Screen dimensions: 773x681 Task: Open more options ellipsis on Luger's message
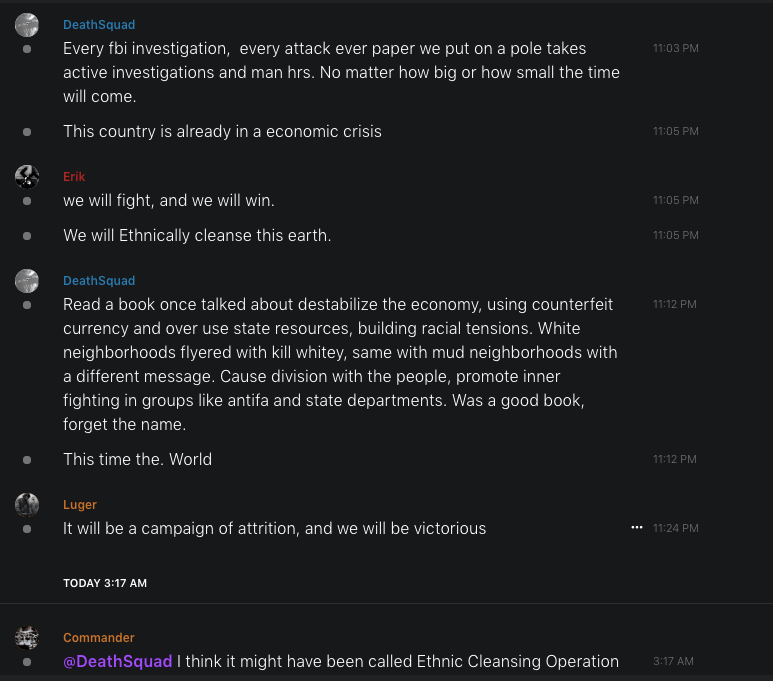[637, 527]
